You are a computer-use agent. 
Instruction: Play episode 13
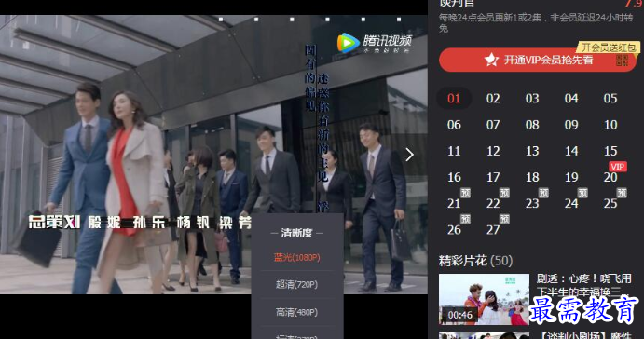(x=532, y=151)
